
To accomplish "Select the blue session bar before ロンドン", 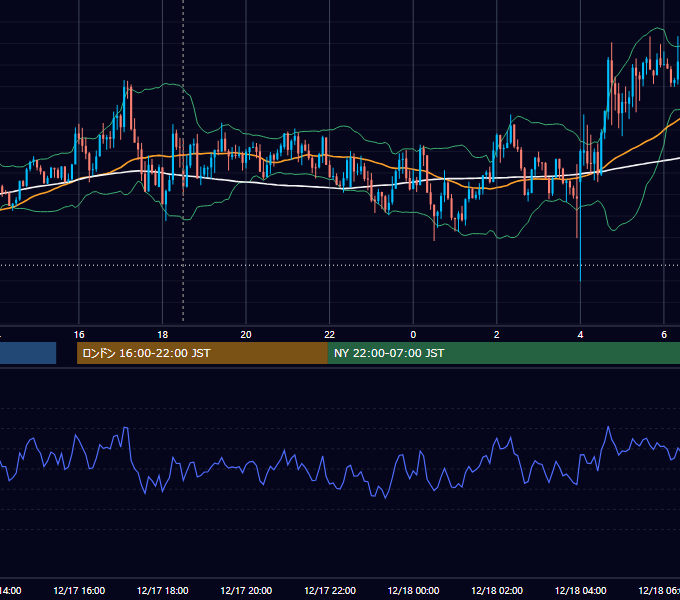I will point(28,353).
